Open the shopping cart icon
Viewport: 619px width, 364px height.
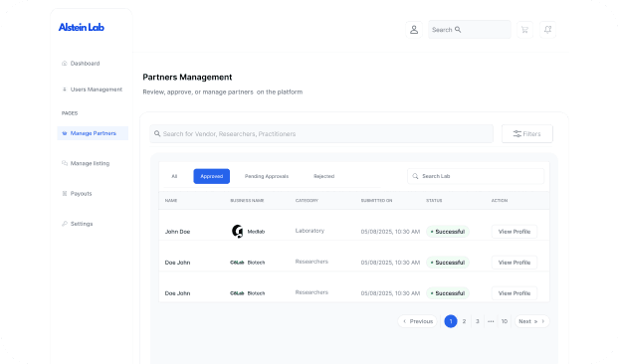click(524, 30)
